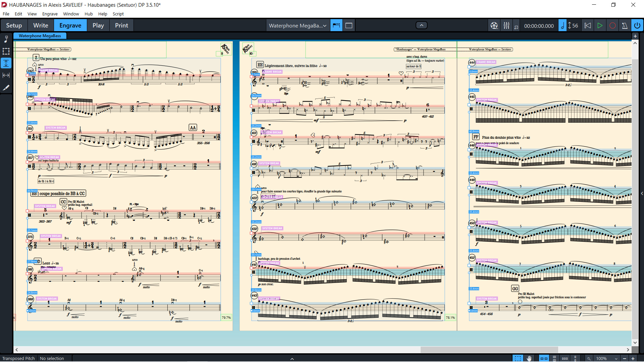Switch to Play mode
The width and height of the screenshot is (644, 362).
[x=98, y=25]
